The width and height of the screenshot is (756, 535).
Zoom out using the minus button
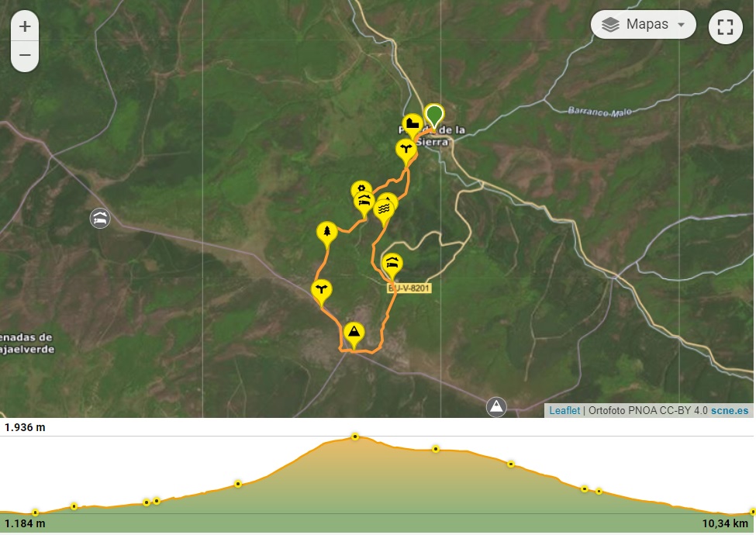25,56
